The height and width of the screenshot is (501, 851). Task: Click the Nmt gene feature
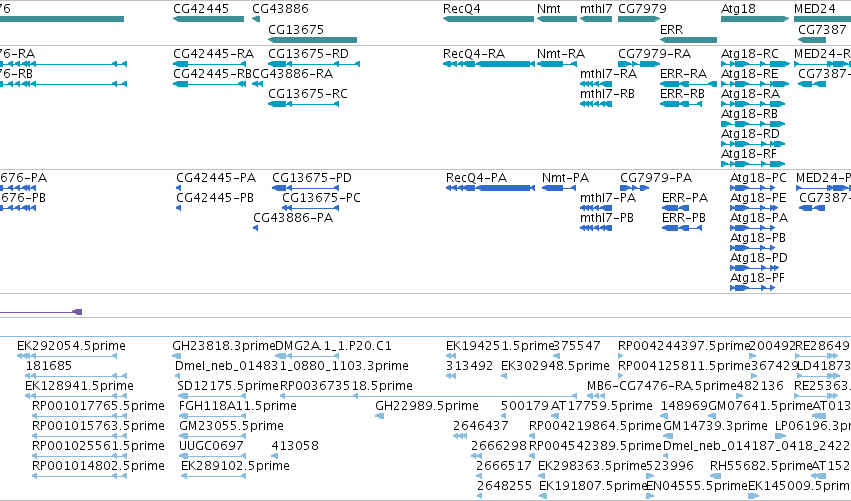tap(557, 19)
